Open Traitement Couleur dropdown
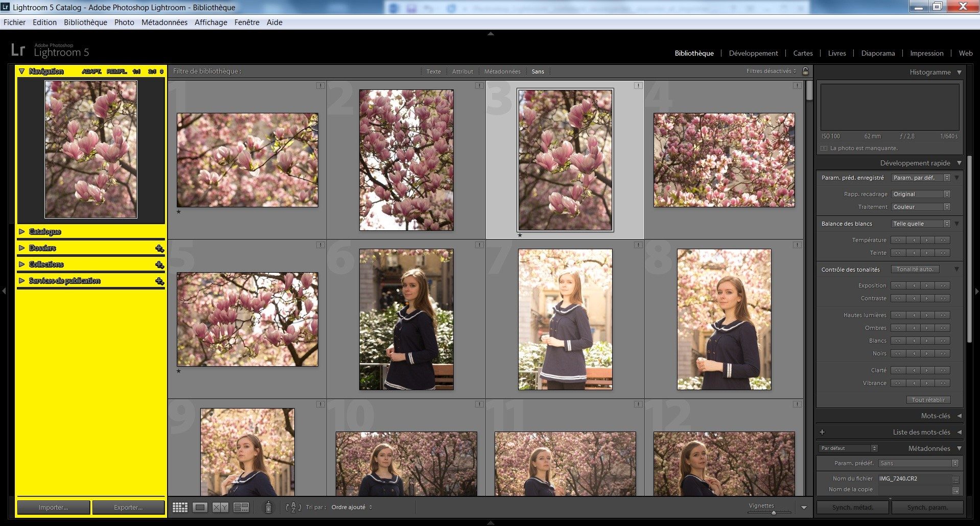 (921, 207)
